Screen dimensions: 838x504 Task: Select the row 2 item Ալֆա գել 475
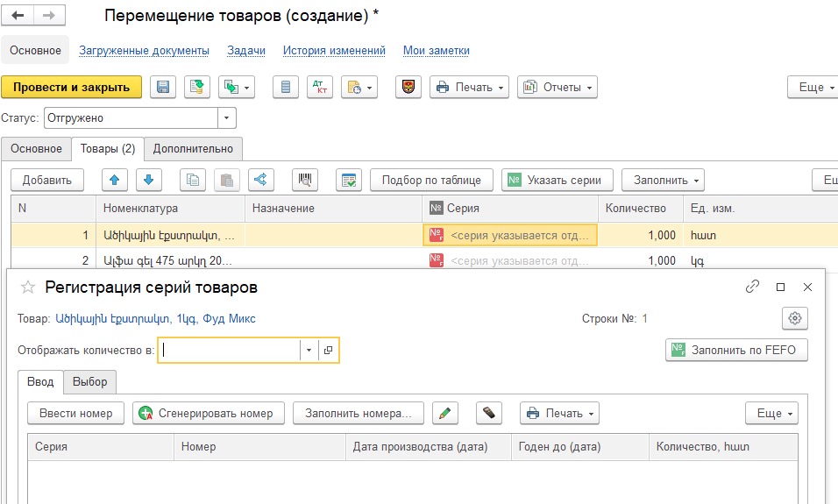(170, 261)
